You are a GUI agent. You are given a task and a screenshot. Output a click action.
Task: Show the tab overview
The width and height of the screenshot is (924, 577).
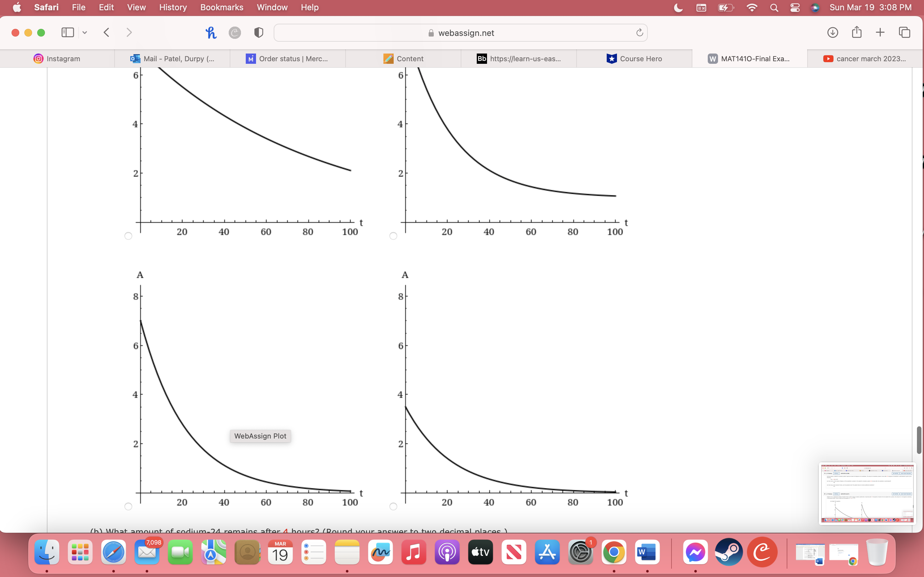click(x=904, y=32)
